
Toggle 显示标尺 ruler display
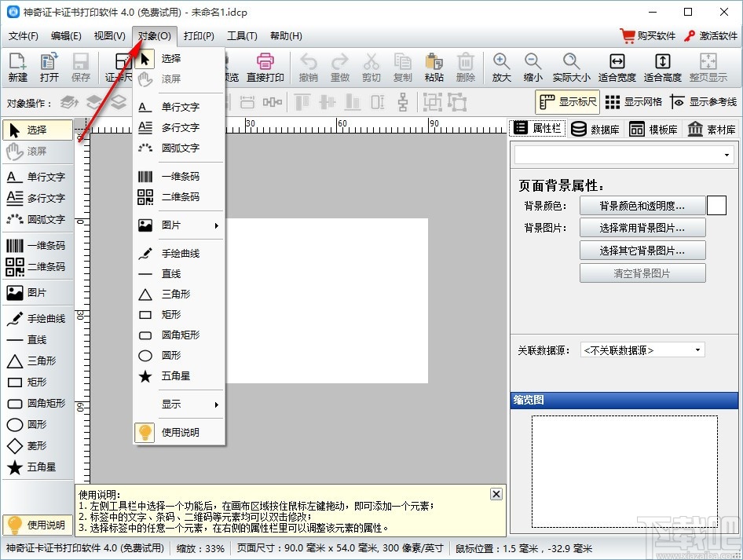coord(567,102)
